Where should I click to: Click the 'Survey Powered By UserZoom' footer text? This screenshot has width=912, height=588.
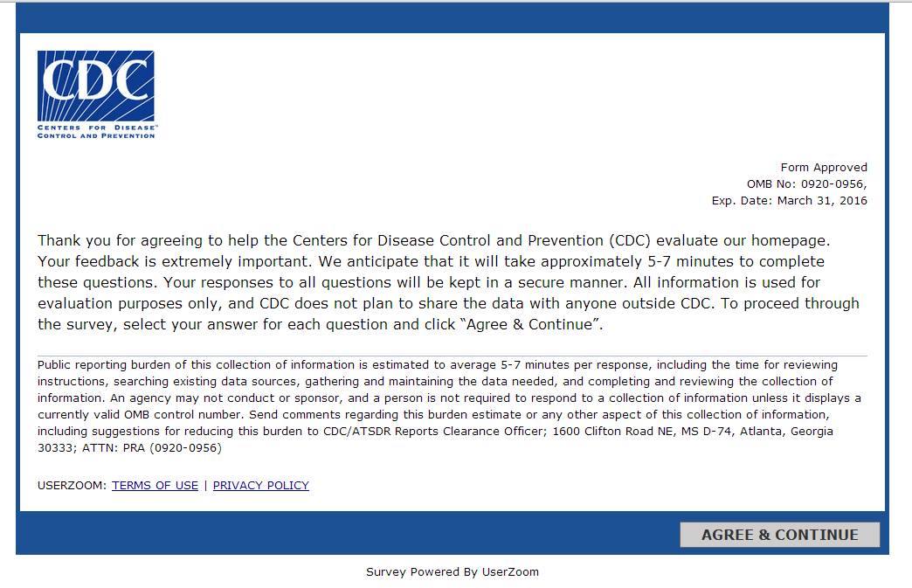coord(452,572)
